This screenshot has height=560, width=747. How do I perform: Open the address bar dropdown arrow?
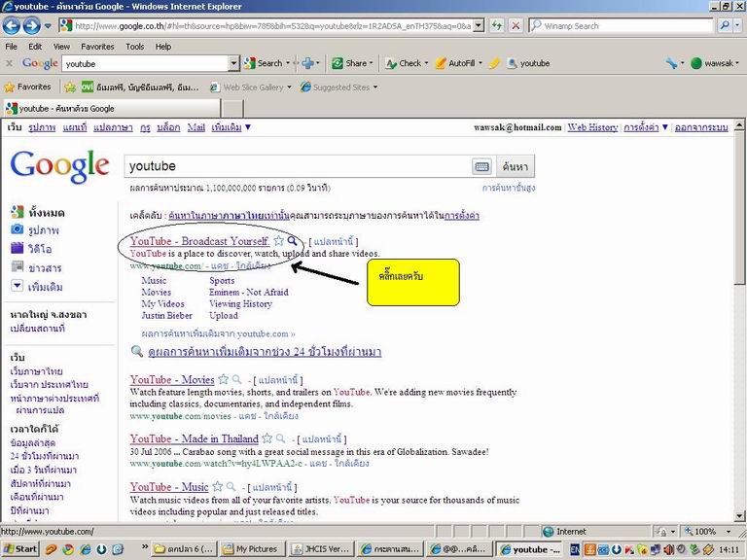tap(480, 25)
